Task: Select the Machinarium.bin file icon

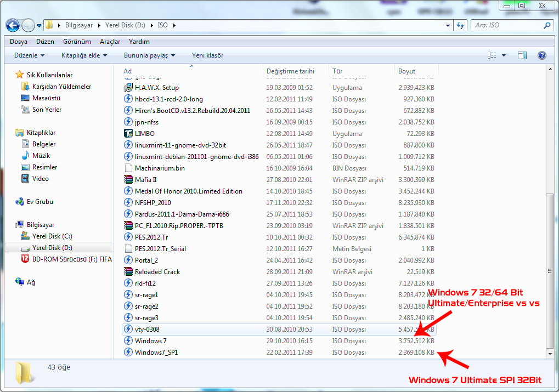Action: [x=128, y=168]
